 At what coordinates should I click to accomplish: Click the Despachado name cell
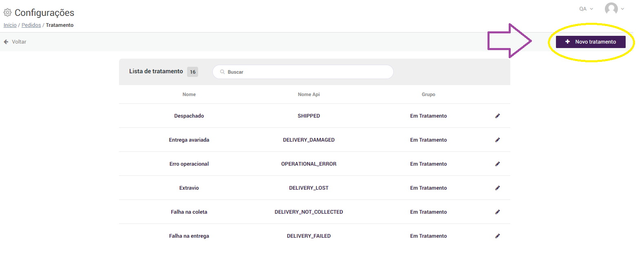pos(189,116)
